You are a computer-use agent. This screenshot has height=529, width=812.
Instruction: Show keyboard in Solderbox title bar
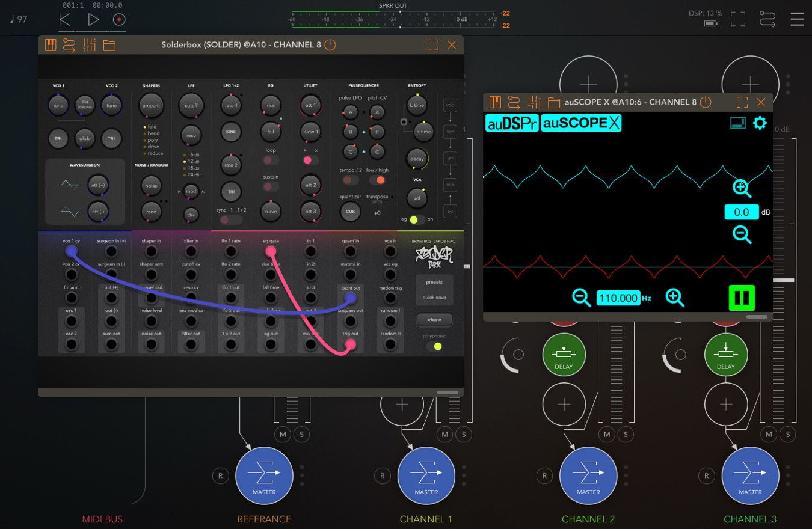51,45
